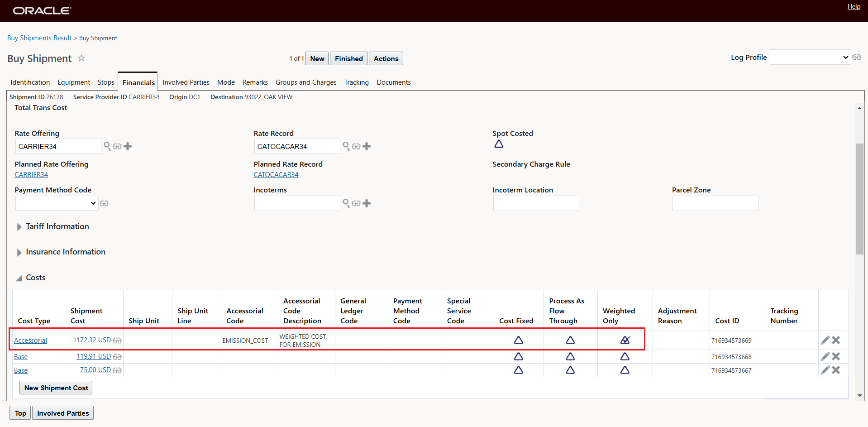This screenshot has height=427, width=868.
Task: Click the Finished button
Action: click(x=348, y=58)
